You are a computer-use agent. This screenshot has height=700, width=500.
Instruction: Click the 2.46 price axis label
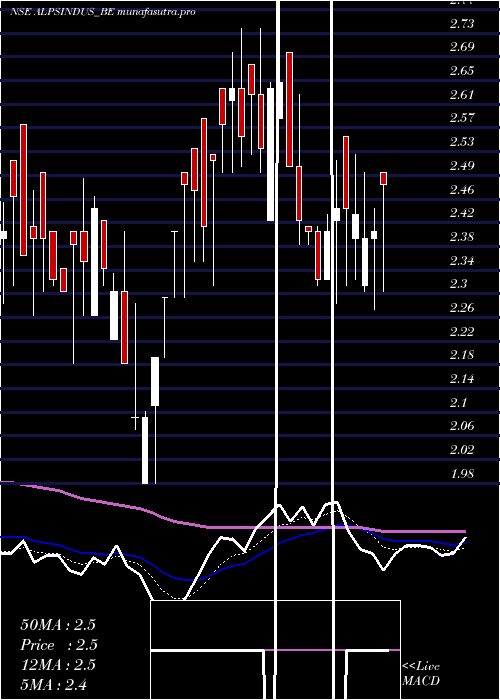[462, 190]
